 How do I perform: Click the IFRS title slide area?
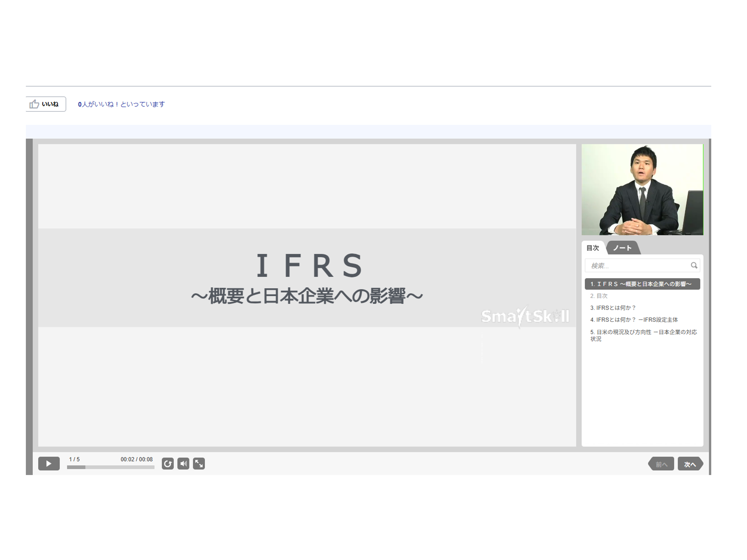pyautogui.click(x=307, y=295)
